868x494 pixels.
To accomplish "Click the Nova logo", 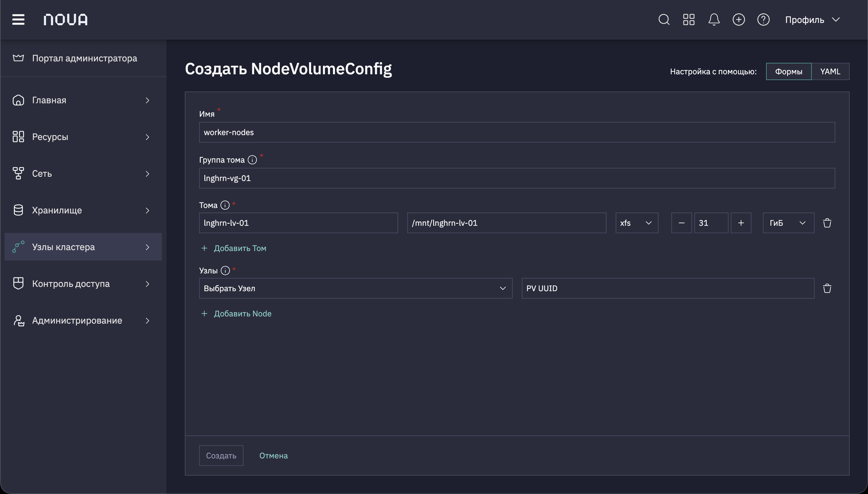I will point(66,19).
